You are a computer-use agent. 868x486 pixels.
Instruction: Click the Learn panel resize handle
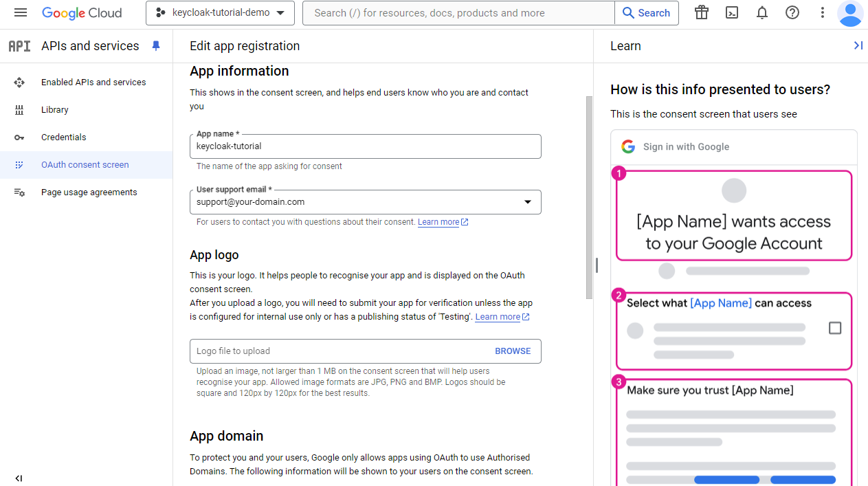[597, 265]
